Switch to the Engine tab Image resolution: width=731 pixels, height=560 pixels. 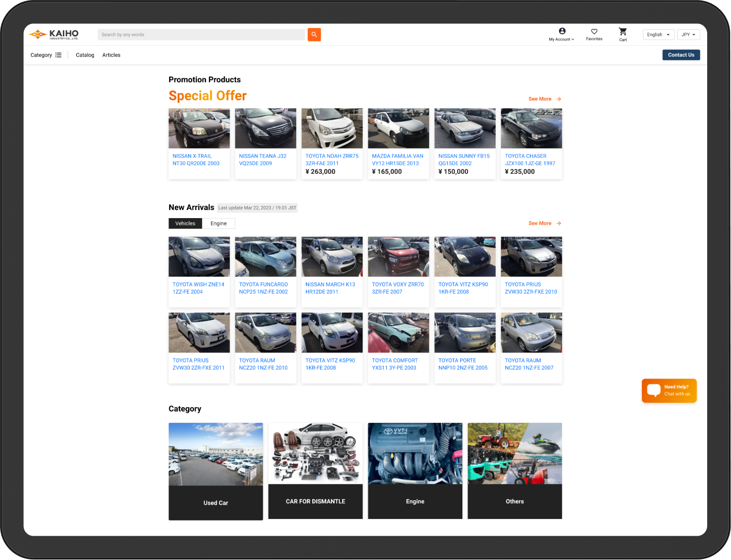(219, 223)
